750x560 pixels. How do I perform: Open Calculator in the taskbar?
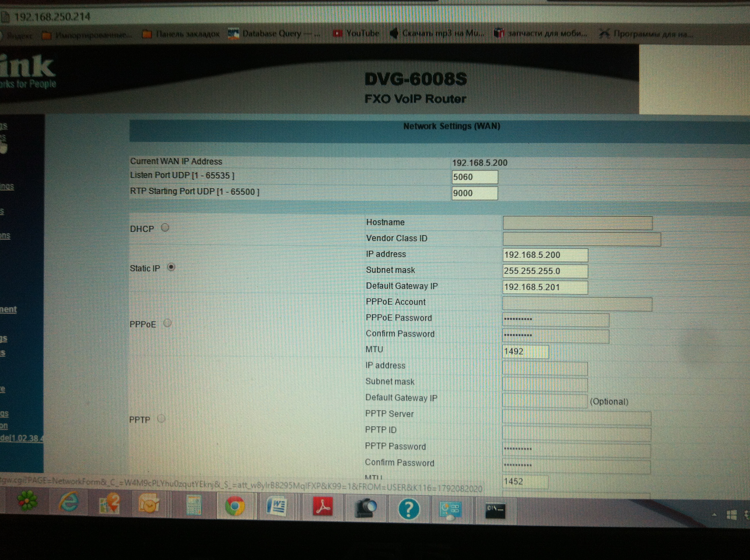pyautogui.click(x=194, y=506)
